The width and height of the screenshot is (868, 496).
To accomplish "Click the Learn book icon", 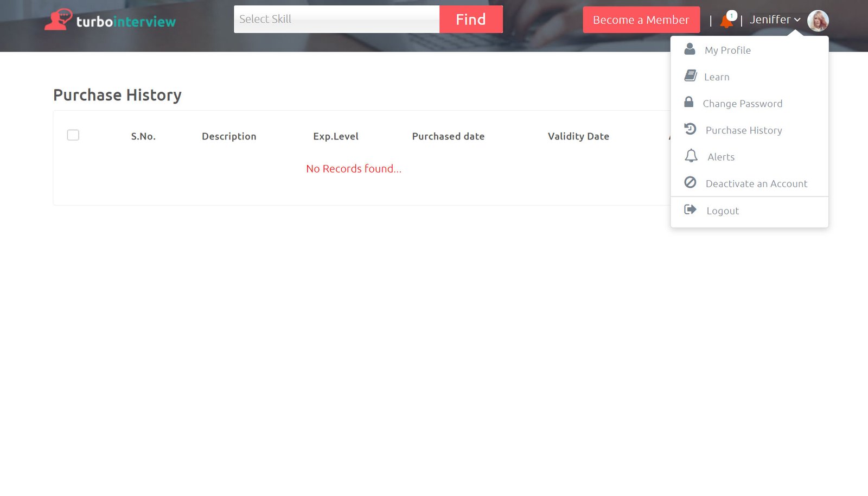I will [x=690, y=76].
